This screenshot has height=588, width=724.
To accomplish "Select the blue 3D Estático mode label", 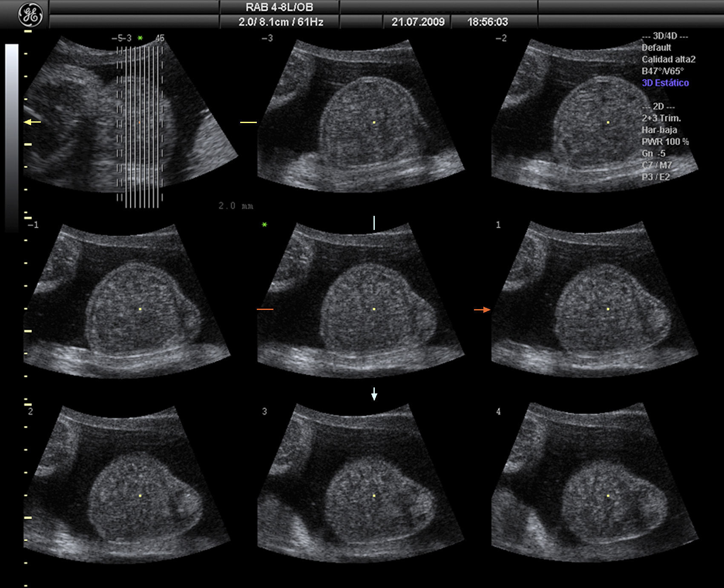I will point(665,83).
